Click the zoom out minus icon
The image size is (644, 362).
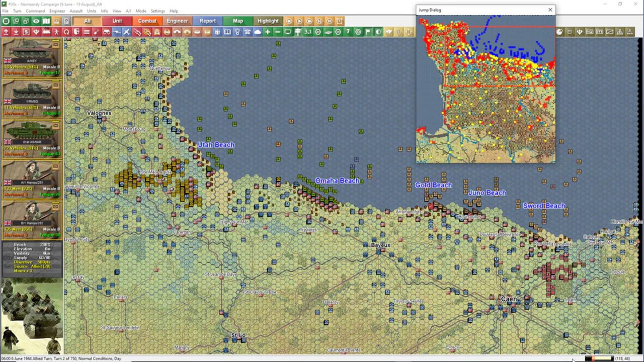pos(279,32)
